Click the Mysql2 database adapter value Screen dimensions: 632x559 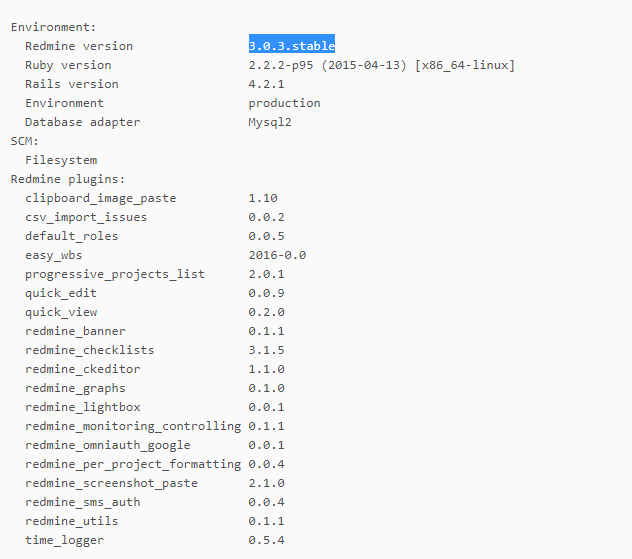(270, 122)
